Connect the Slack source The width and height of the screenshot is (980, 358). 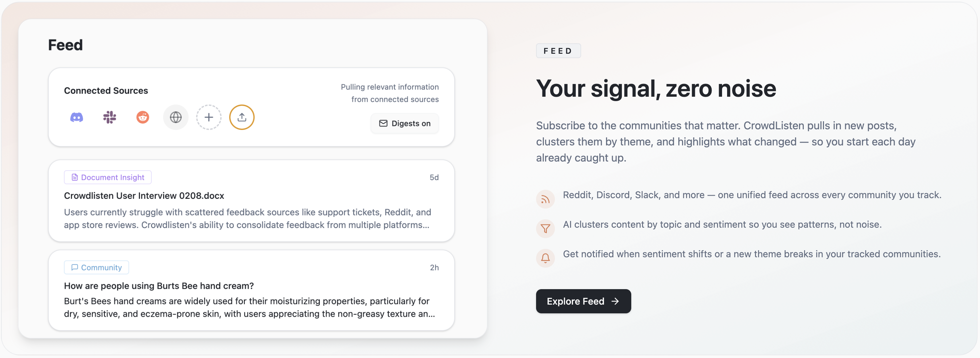[110, 117]
